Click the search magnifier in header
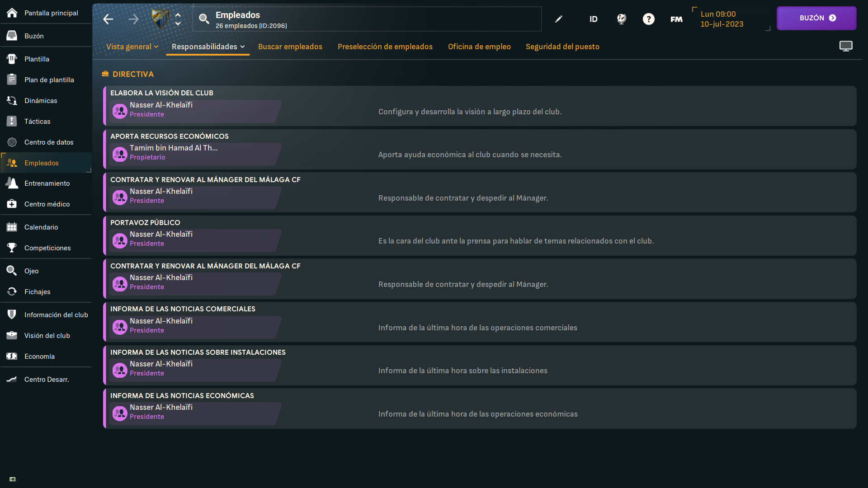 point(204,19)
